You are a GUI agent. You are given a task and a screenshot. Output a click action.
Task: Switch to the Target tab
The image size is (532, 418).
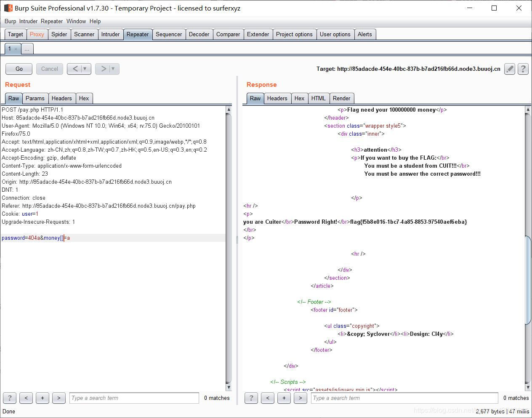[x=16, y=34]
